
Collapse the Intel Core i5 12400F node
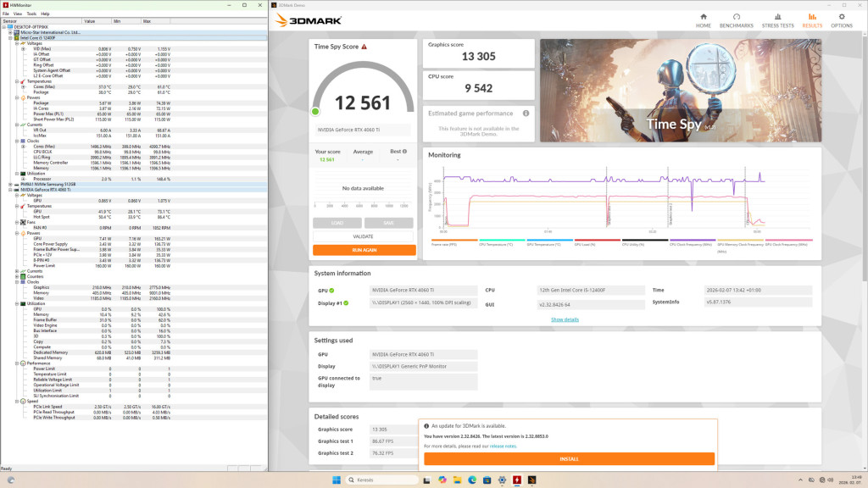(x=11, y=38)
